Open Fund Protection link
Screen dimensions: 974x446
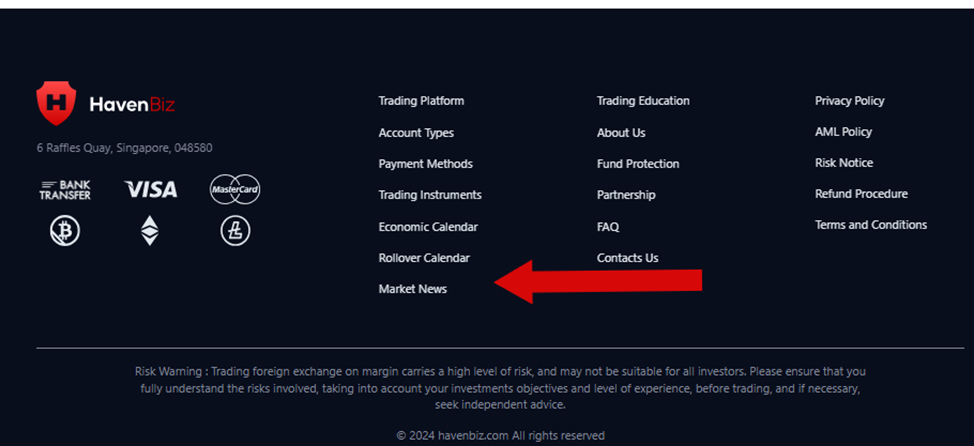click(638, 164)
